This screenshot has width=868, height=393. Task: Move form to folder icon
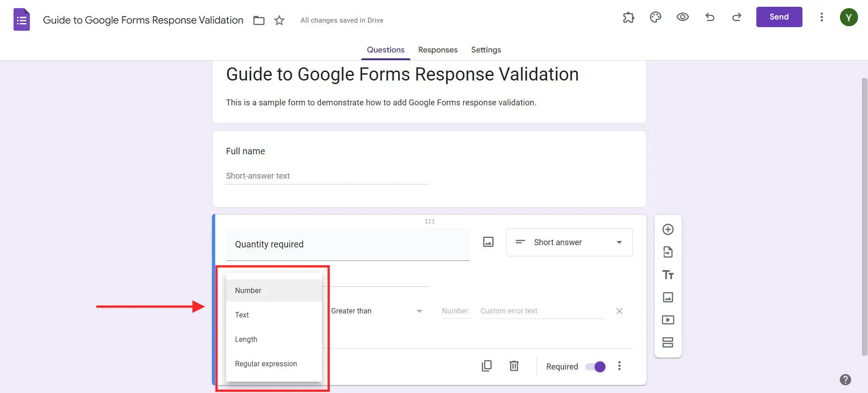(259, 20)
